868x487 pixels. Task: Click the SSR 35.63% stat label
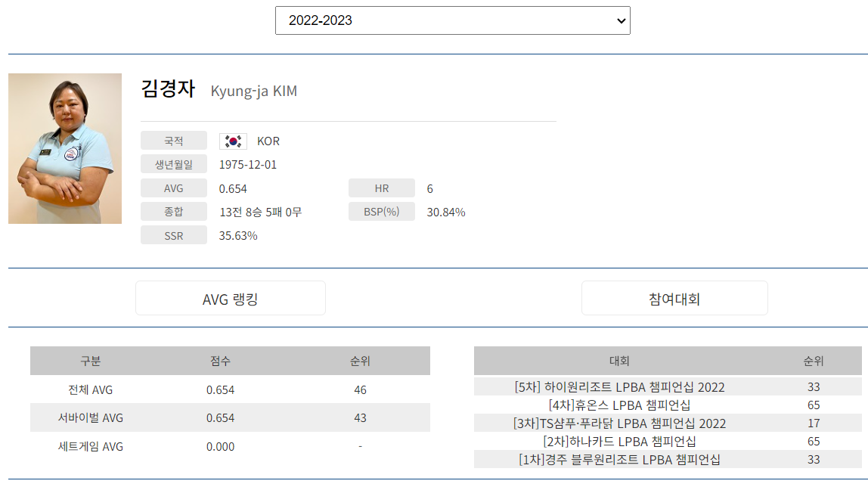pyautogui.click(x=174, y=235)
